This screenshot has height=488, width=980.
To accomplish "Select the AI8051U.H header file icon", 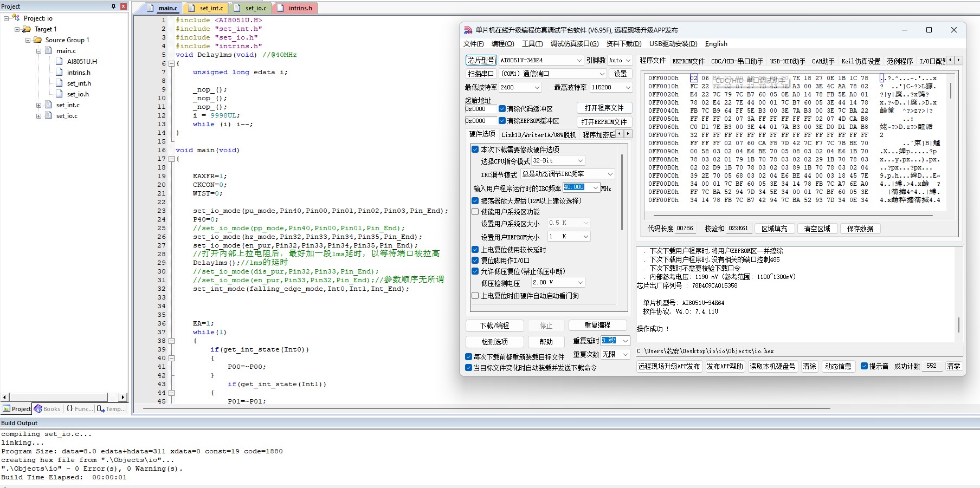I will tap(60, 62).
